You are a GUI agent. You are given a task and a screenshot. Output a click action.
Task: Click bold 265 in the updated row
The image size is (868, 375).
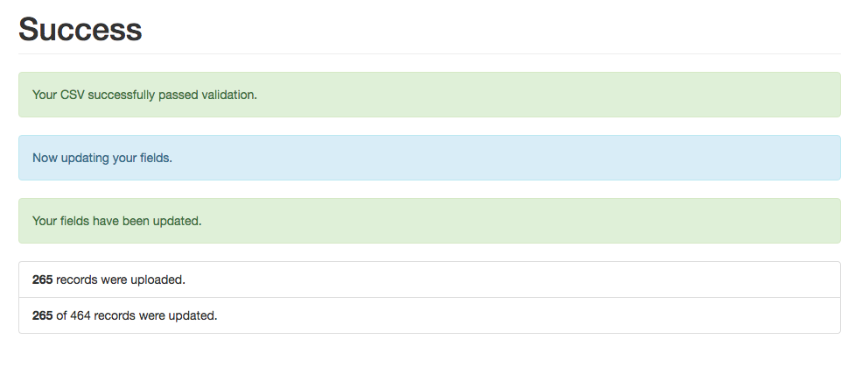point(43,315)
